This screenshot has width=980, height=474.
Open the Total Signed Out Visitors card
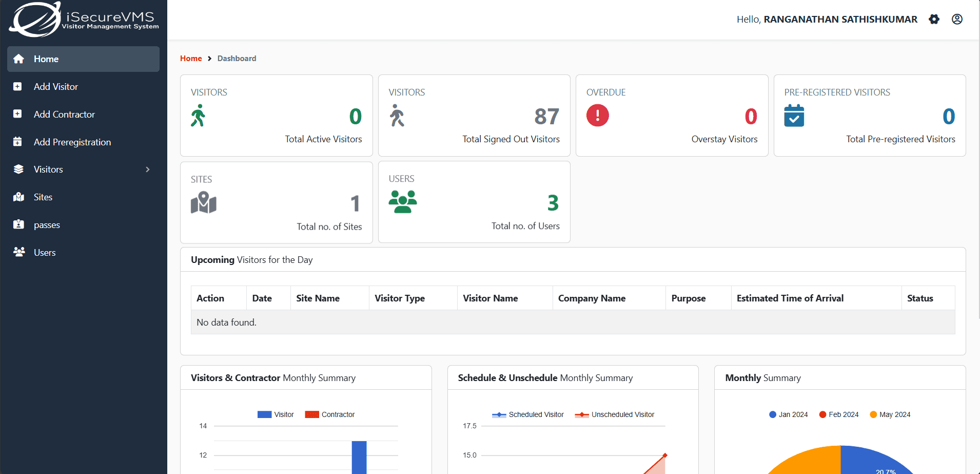[x=474, y=116]
